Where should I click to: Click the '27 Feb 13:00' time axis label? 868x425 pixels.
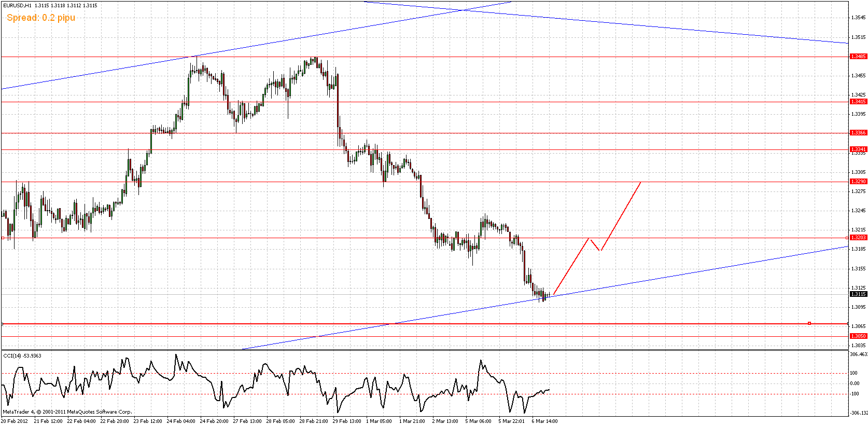point(247,421)
